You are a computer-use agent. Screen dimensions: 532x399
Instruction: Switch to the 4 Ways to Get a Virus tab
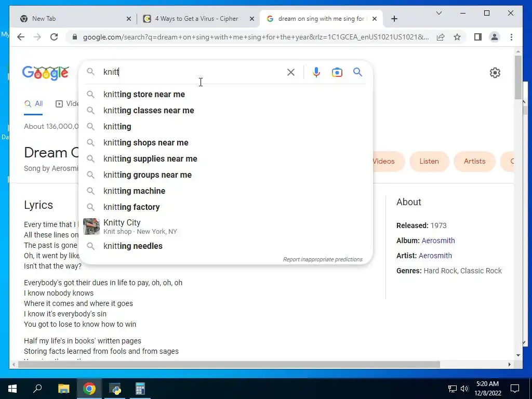point(198,19)
